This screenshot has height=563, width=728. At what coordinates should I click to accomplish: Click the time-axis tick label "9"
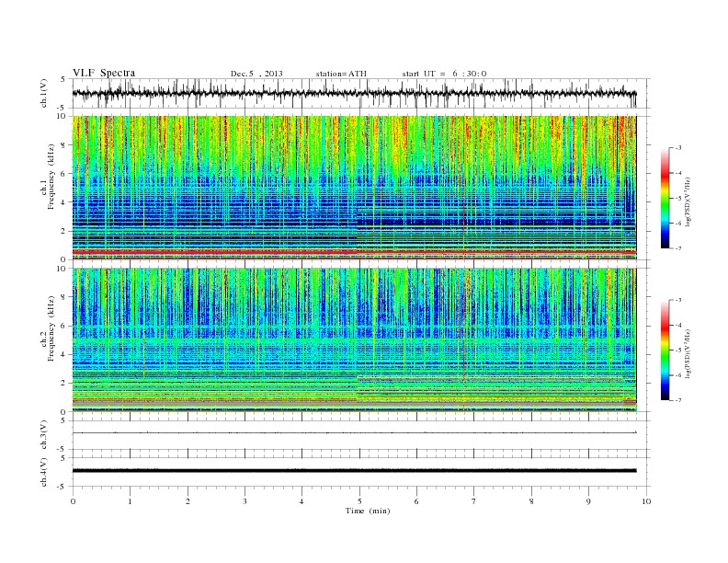[x=588, y=501]
